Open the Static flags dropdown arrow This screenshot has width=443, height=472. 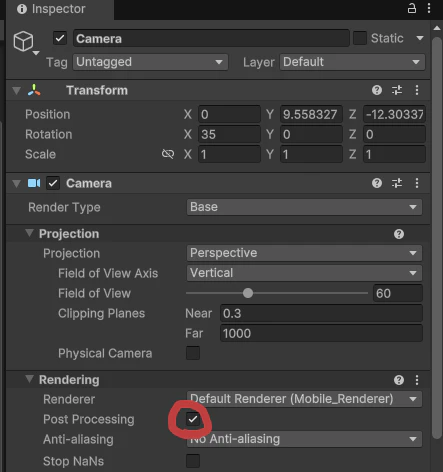(420, 38)
